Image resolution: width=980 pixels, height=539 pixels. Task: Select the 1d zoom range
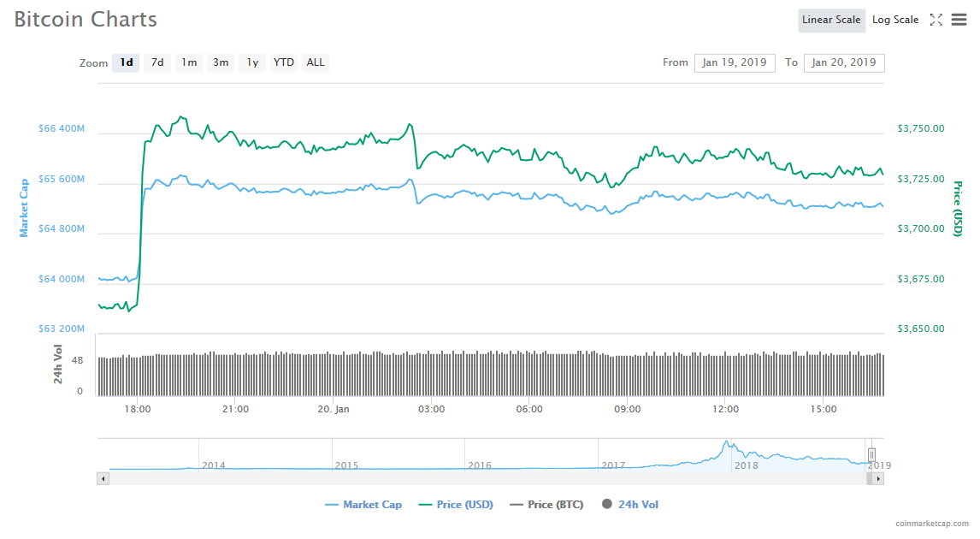click(x=126, y=62)
